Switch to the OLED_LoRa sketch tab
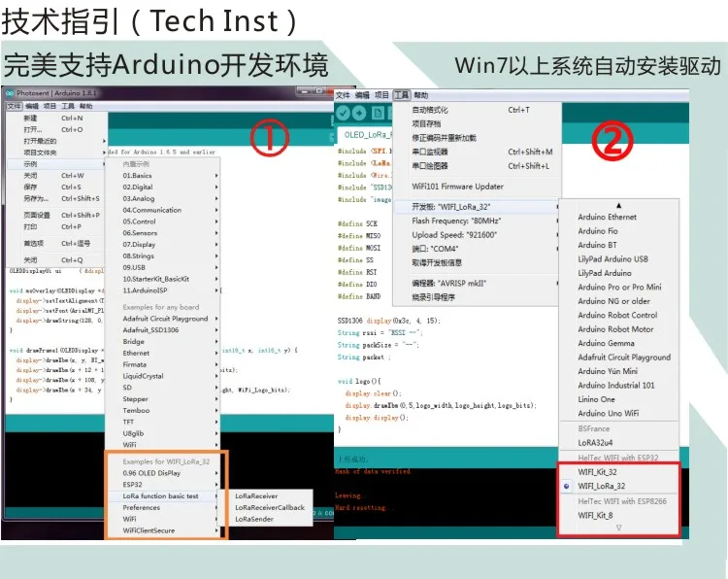Viewport: 728px width, 579px height. click(365, 135)
